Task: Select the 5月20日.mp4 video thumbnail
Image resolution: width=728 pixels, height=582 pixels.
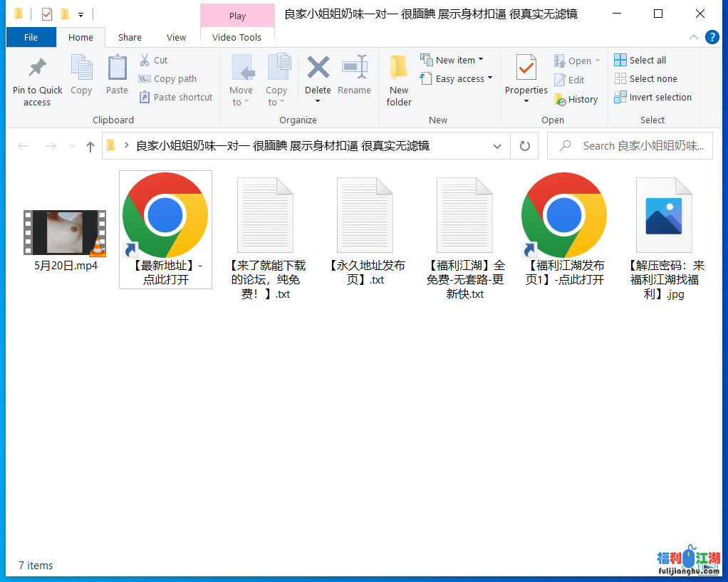Action: pyautogui.click(x=65, y=233)
